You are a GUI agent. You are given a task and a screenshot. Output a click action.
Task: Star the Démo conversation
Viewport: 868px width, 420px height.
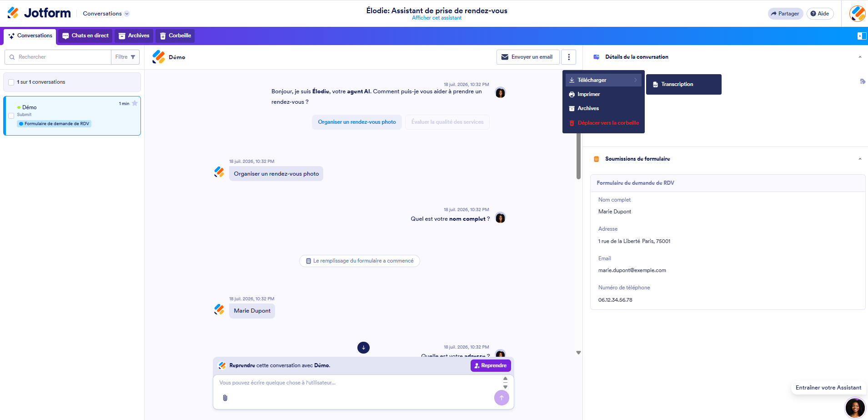click(x=135, y=103)
